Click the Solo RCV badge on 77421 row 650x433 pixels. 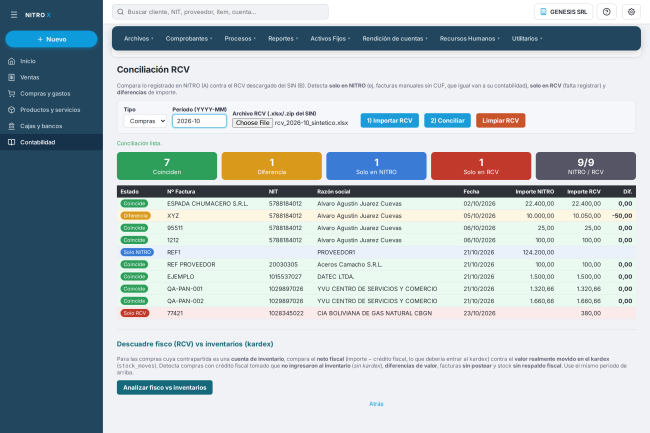(x=135, y=313)
